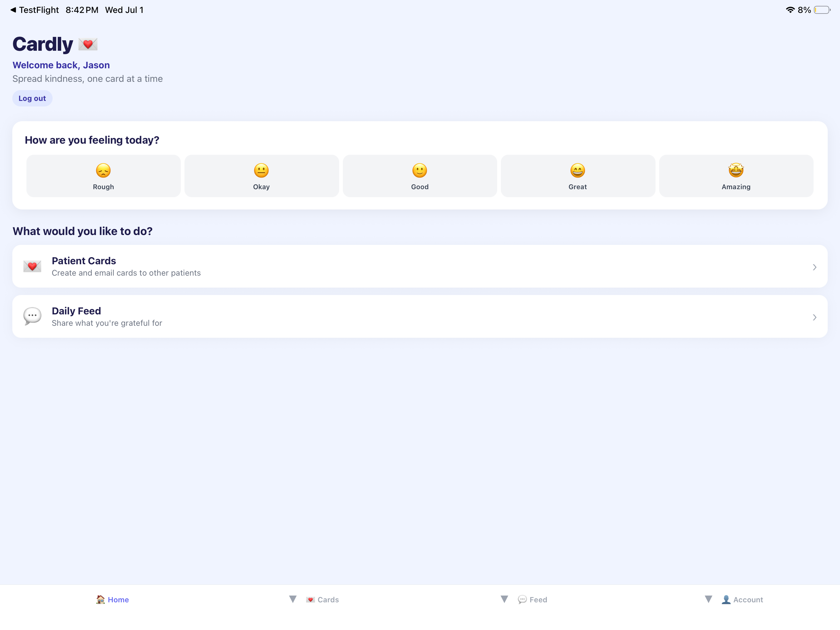Image resolution: width=840 pixels, height=630 pixels.
Task: Click 'Create and email cards to other patients'
Action: [126, 273]
